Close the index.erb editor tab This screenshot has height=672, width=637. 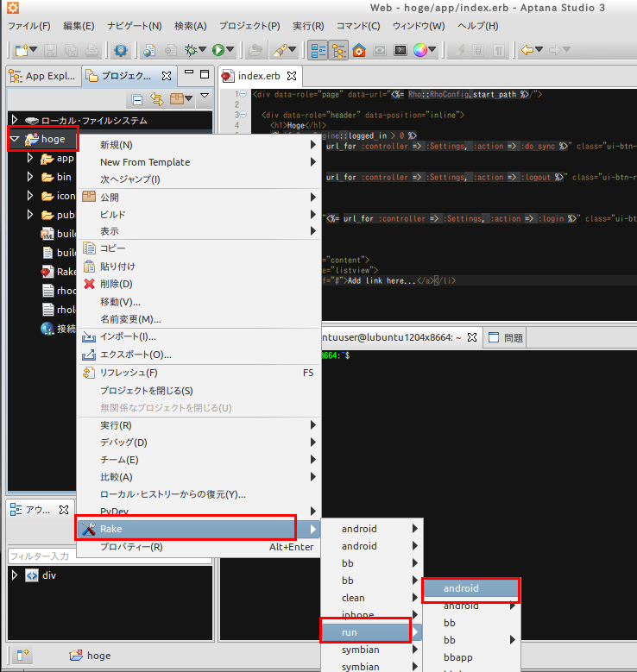click(292, 76)
